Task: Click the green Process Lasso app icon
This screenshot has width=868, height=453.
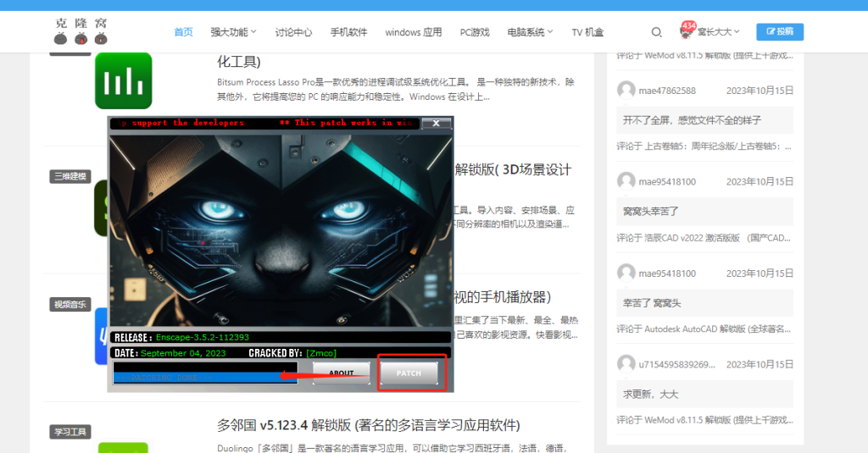Action: point(124,80)
